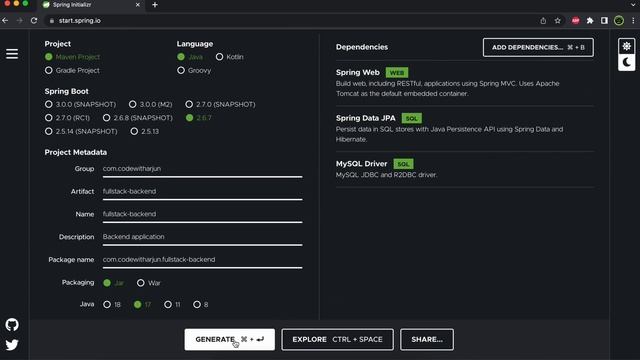640x360 pixels.
Task: Select the Spring Initializr tab
Action: point(91,5)
